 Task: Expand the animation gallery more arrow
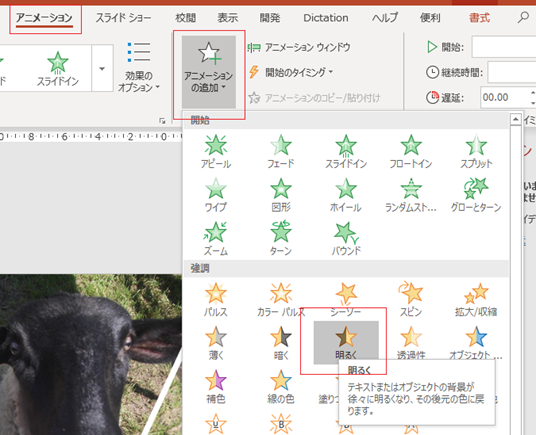(102, 68)
